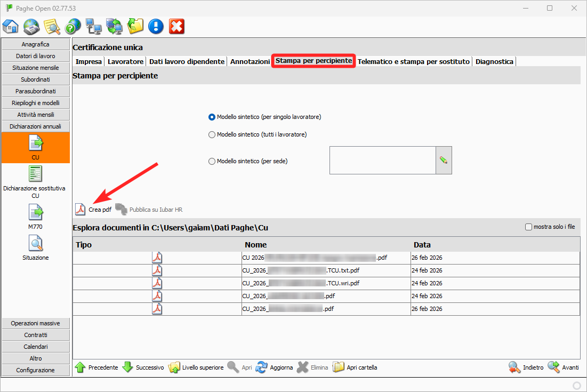This screenshot has height=392, width=587.
Task: Open the Diagnostica tab
Action: point(494,62)
